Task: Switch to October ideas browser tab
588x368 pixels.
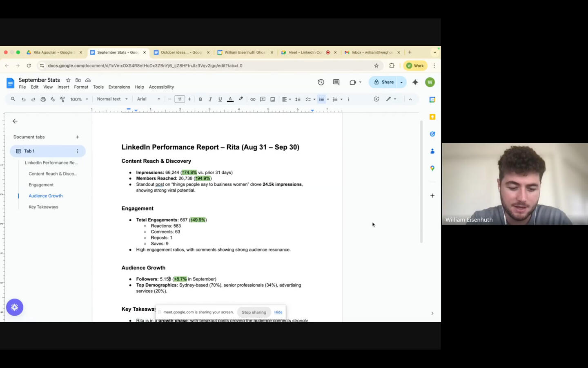Action: pos(181,52)
